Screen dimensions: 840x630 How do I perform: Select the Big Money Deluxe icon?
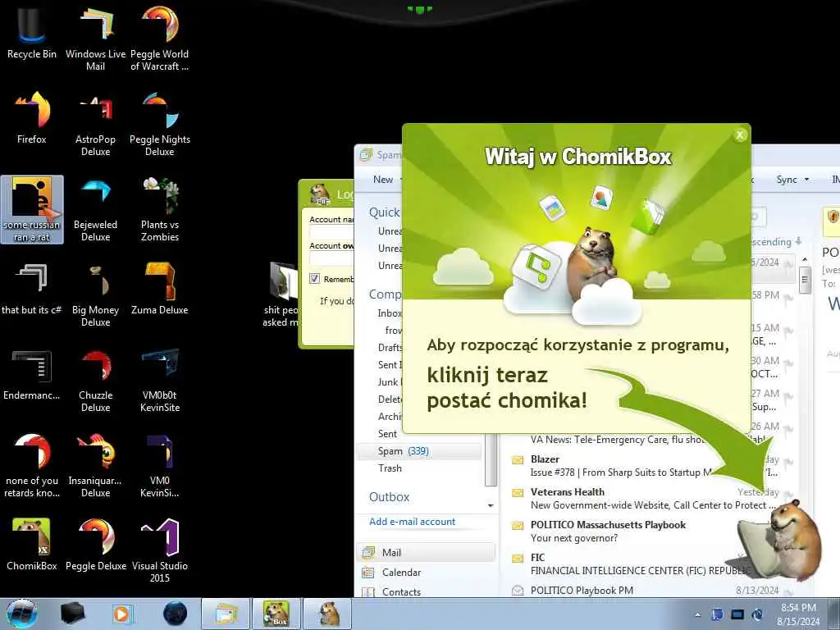[96, 295]
